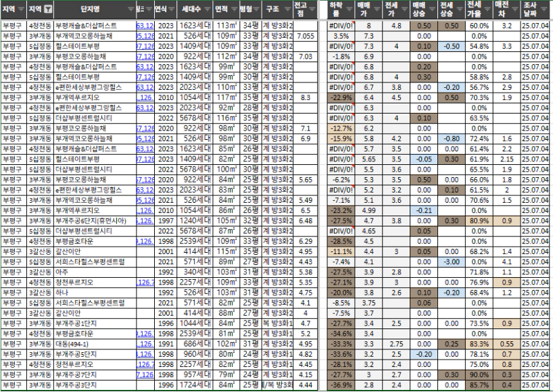Viewport: 553px width, 392px height.
Task: Open the 매매상승 filter dropdown arrow
Action: coord(433,9)
